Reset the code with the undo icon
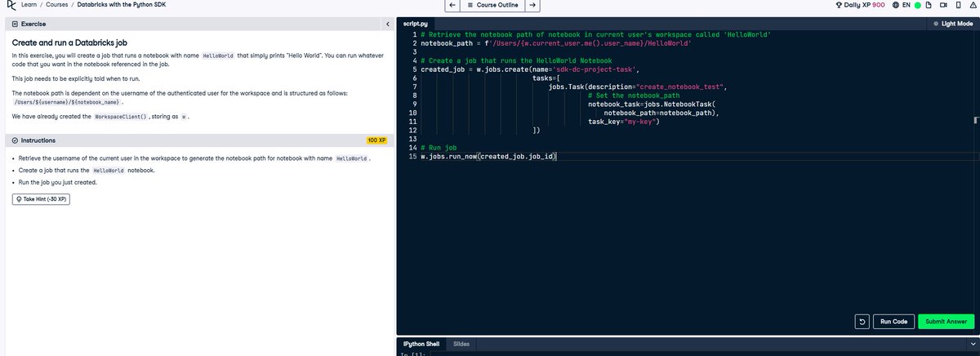 (862, 322)
